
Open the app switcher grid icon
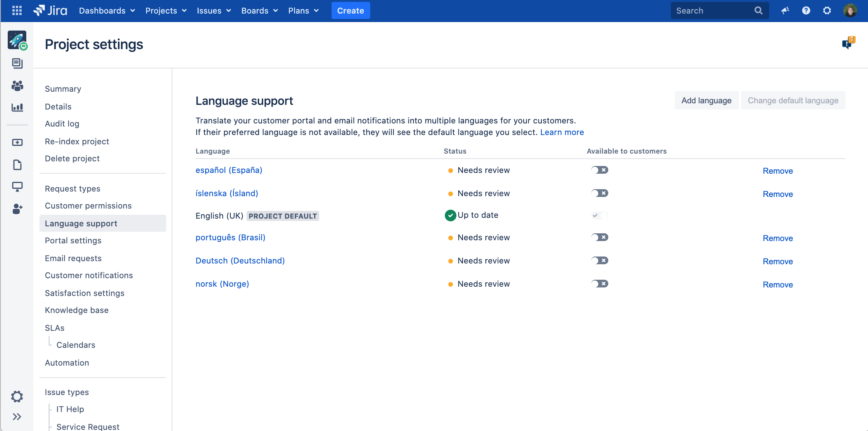[x=17, y=10]
